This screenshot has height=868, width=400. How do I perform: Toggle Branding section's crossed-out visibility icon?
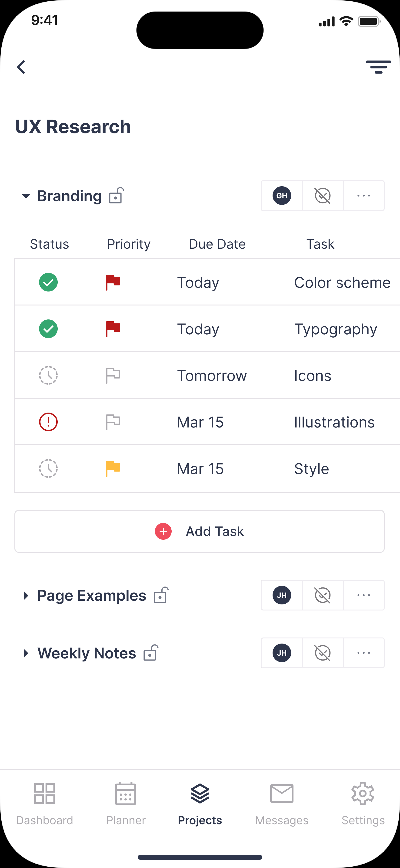pyautogui.click(x=323, y=195)
